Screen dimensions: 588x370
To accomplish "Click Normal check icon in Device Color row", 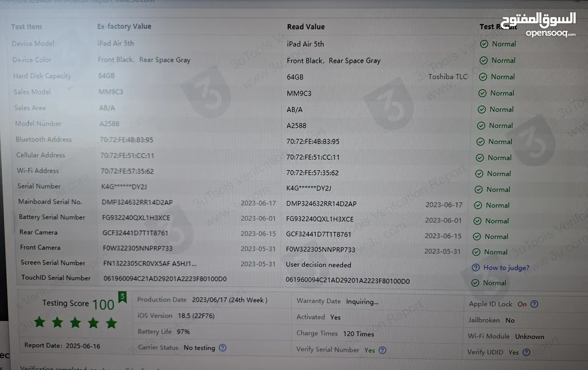I will 483,61.
